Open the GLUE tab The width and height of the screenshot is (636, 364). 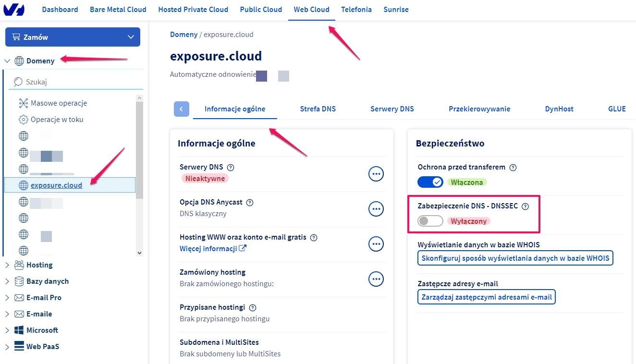(617, 109)
